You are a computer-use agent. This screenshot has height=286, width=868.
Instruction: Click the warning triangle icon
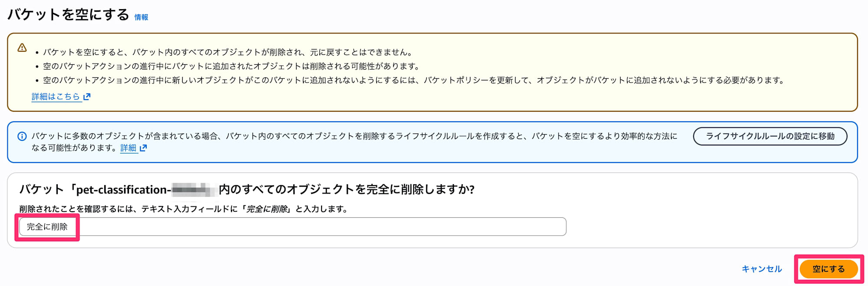[x=22, y=48]
